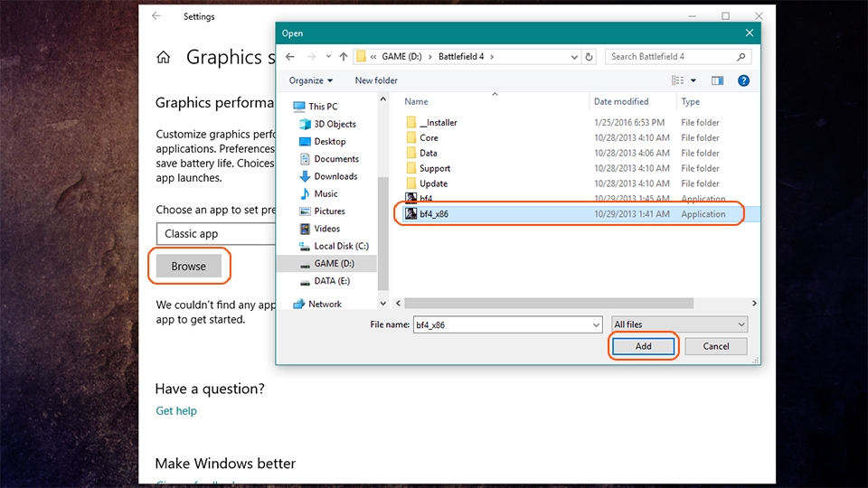Click horizontal scrollbar left arrow

(398, 304)
